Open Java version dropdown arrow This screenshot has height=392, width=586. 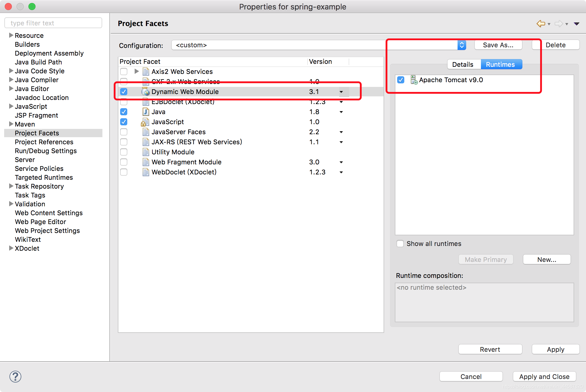point(341,112)
